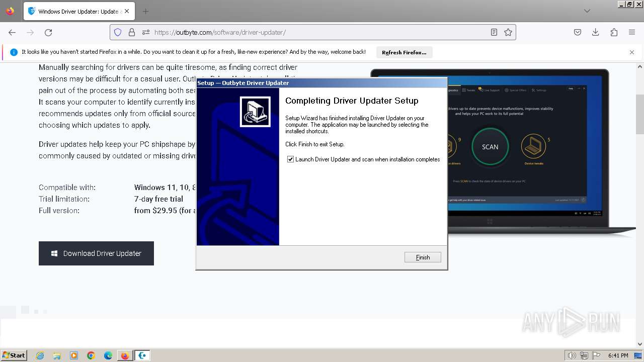The image size is (644, 362).
Task: Bookmark this page with star
Action: tap(508, 32)
